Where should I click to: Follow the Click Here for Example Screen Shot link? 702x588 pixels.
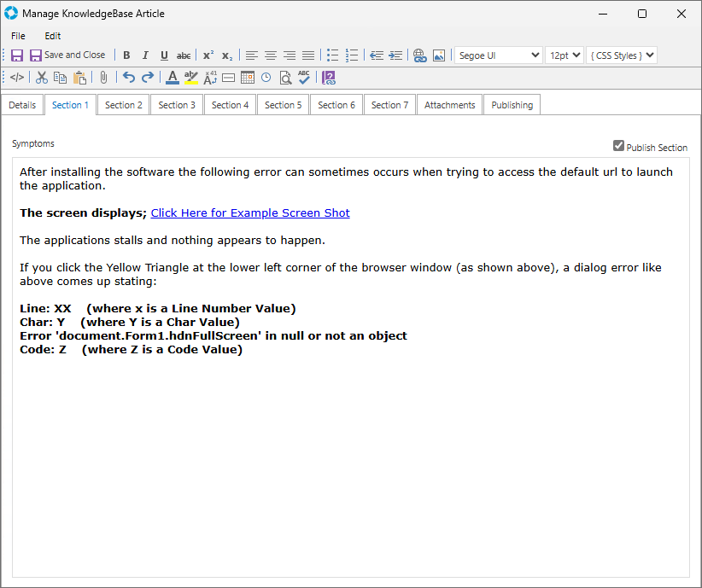[x=250, y=213]
